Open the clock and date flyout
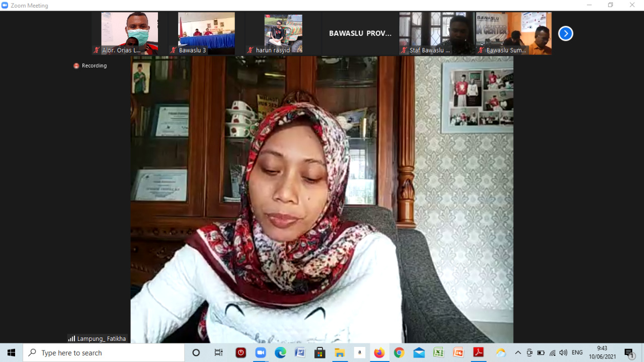Image resolution: width=644 pixels, height=362 pixels. coord(602,352)
